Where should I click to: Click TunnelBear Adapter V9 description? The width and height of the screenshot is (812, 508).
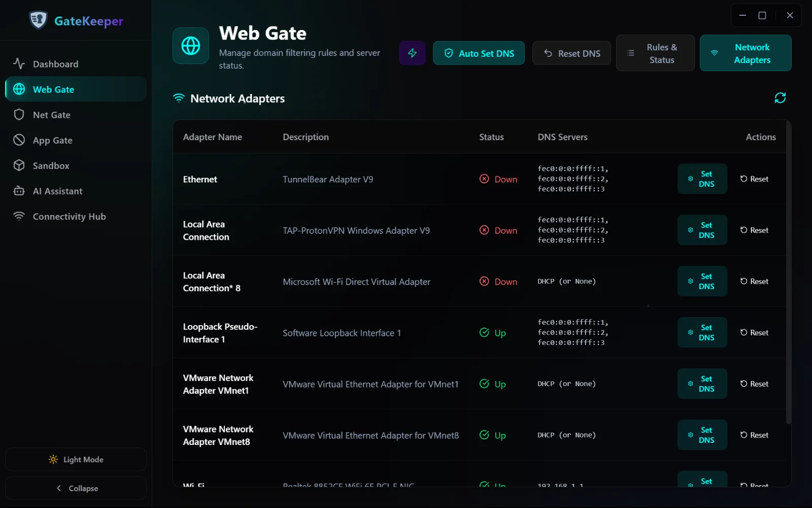click(328, 179)
